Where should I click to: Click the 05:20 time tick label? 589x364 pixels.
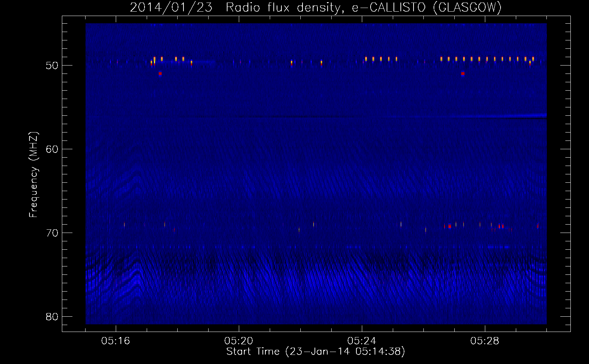(239, 341)
